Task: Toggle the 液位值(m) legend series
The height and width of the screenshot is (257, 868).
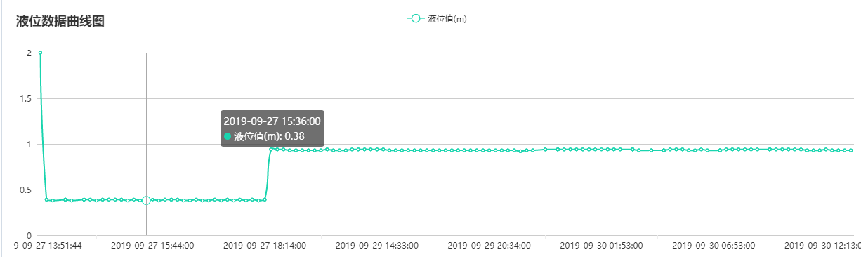Action: click(436, 19)
